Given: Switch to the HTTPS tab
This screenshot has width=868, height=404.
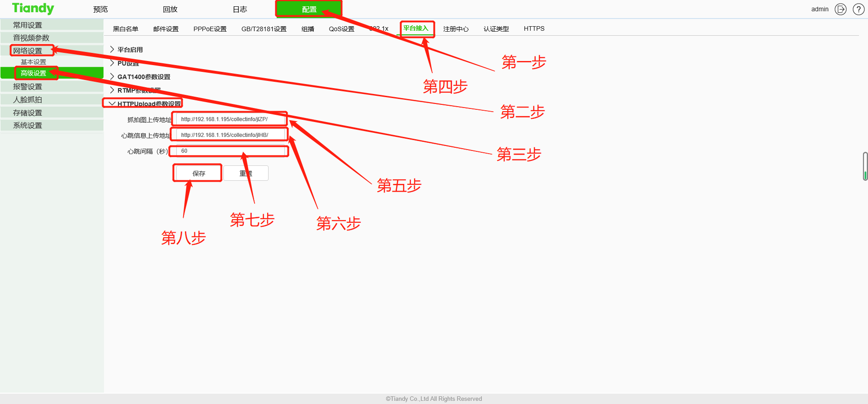Looking at the screenshot, I should pyautogui.click(x=534, y=28).
